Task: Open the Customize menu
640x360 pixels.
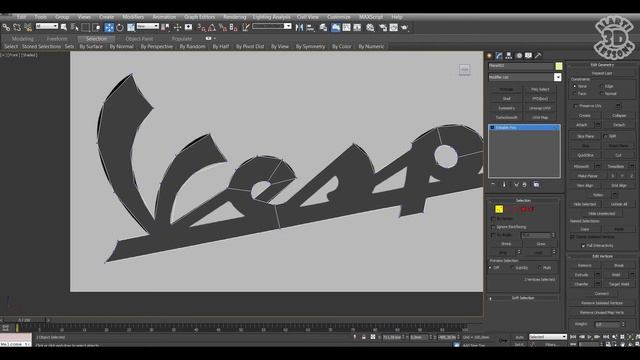Action: [x=339, y=17]
